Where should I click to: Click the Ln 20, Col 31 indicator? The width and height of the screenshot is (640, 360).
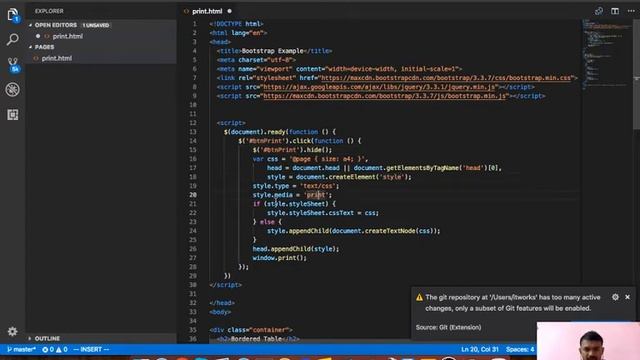[x=480, y=349]
